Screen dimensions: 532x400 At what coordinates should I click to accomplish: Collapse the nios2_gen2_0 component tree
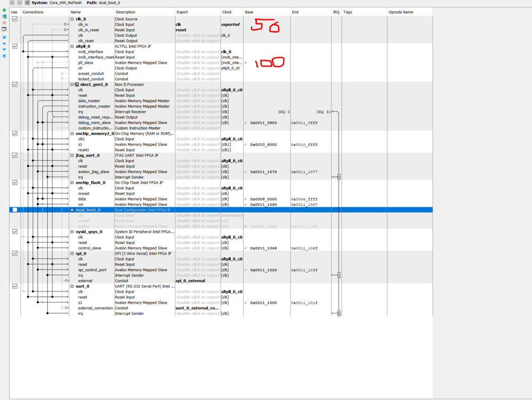coord(72,85)
